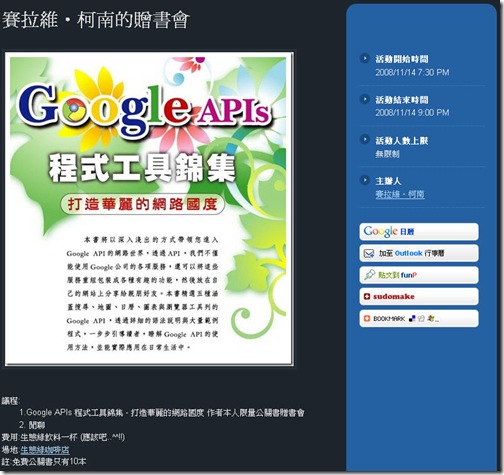
Task: Click red plus icon on sudomake button
Action: pos(367,296)
